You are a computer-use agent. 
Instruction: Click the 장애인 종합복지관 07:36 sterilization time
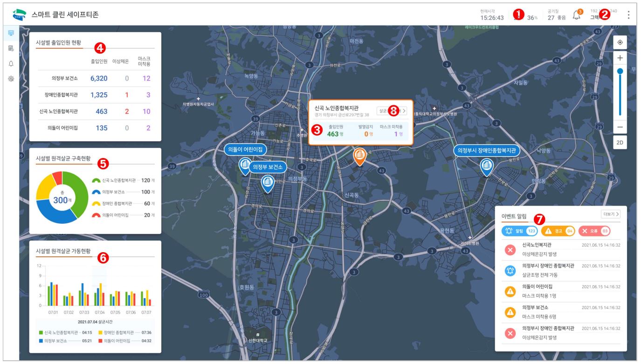click(125, 332)
